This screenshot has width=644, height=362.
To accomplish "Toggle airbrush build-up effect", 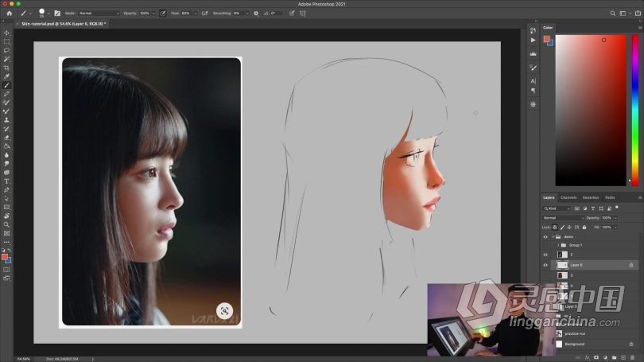I will [x=204, y=14].
